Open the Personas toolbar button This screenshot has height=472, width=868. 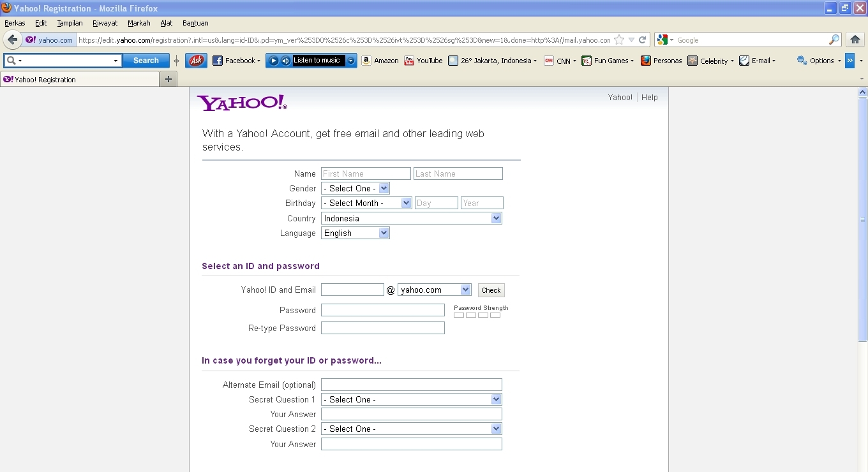tap(661, 61)
